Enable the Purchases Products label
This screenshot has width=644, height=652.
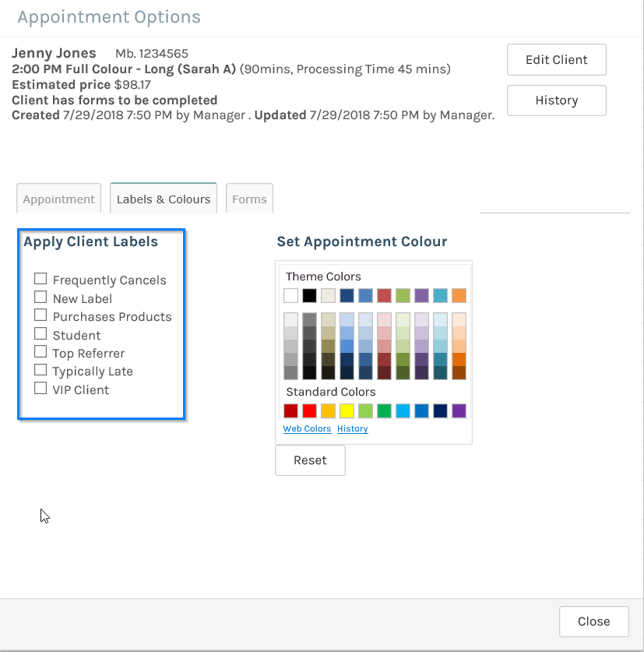click(40, 314)
